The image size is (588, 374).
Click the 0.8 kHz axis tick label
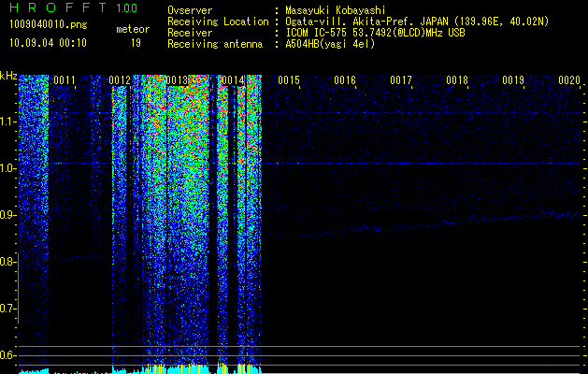coord(7,262)
